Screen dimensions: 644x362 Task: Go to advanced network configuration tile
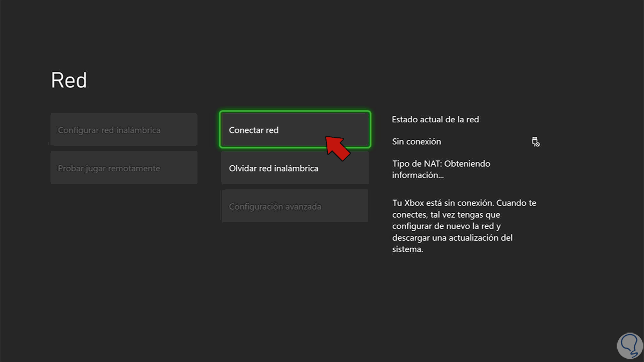295,206
